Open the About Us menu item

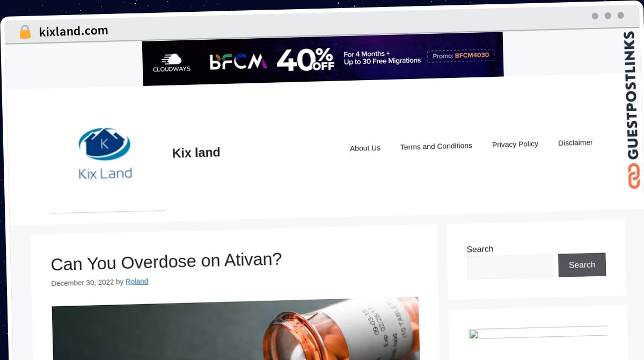pos(365,148)
